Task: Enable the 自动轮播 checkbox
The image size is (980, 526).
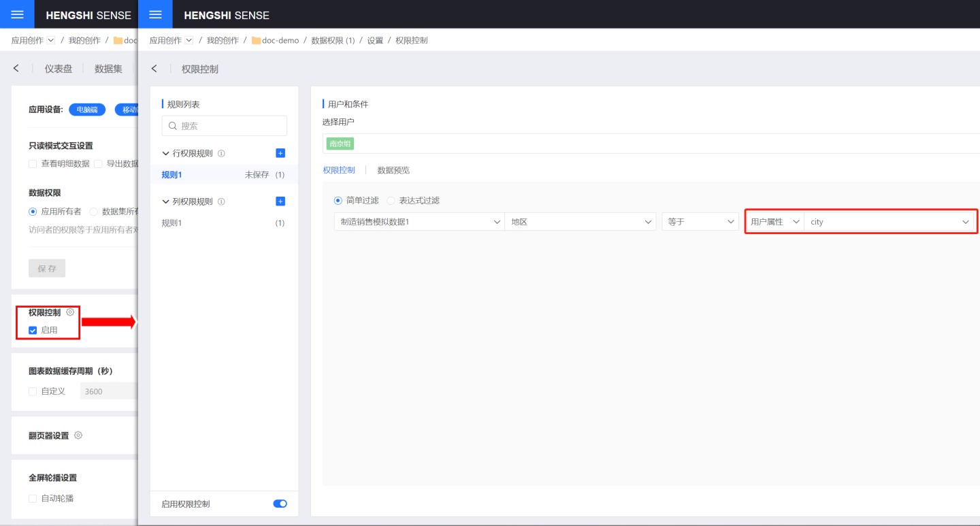Action: point(33,499)
